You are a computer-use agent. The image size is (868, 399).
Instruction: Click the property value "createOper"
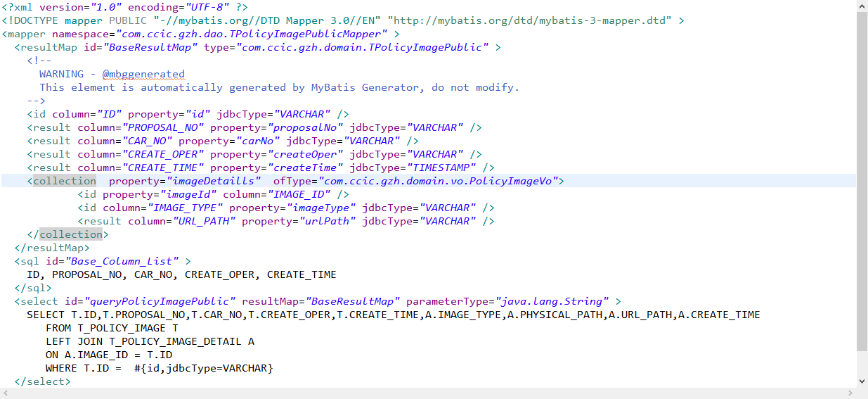(306, 154)
